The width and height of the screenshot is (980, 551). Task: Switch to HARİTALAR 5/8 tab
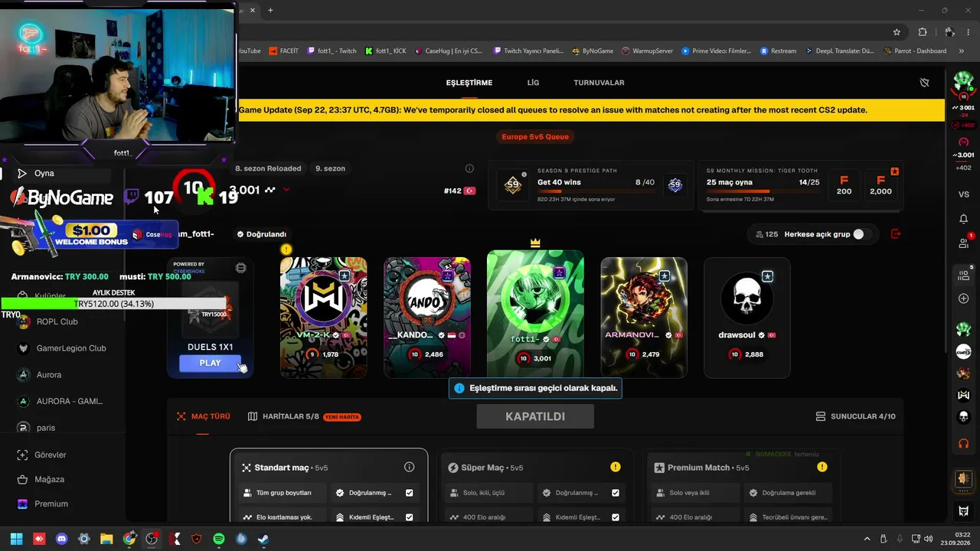click(x=304, y=416)
